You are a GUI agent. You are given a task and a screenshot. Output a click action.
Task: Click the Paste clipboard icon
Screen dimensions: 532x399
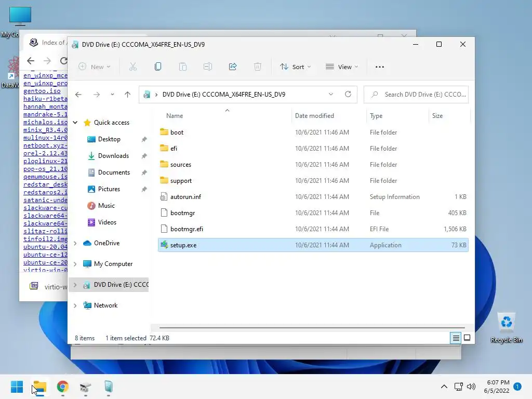pos(183,67)
